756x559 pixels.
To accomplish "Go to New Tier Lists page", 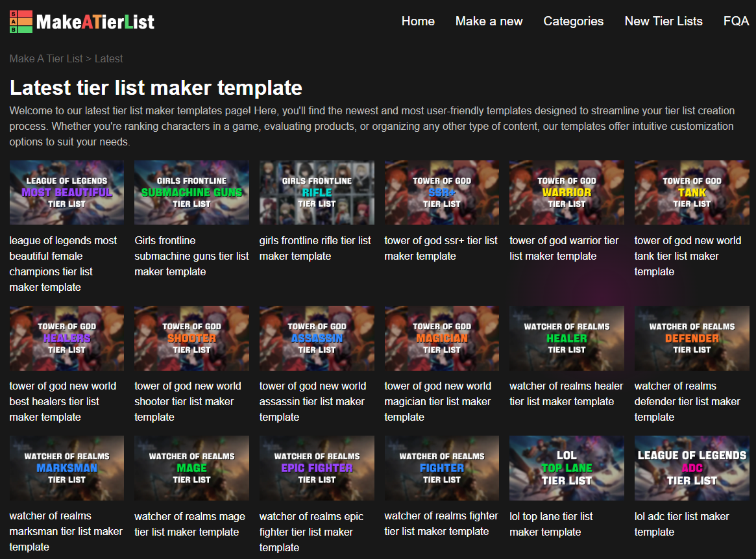I will [x=663, y=21].
